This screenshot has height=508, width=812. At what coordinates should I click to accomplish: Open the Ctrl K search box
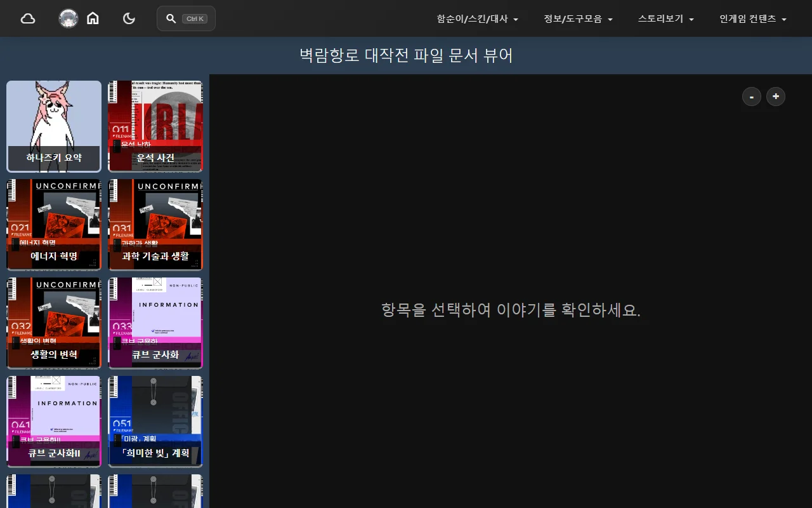(186, 18)
